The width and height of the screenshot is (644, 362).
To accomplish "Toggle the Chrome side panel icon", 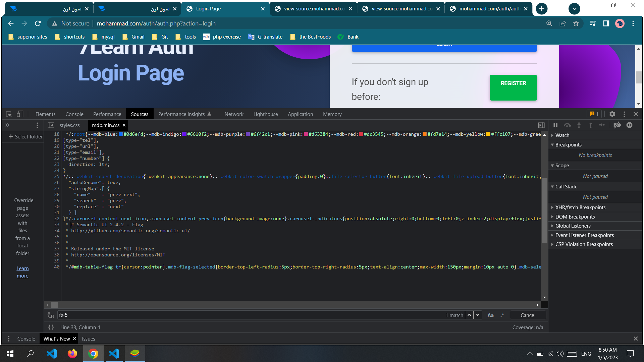I will click(x=606, y=23).
